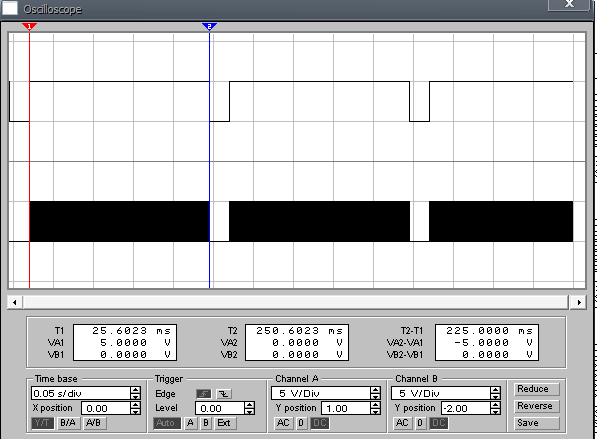This screenshot has height=439, width=597.
Task: Click Channel B 5 V/Div field
Action: [441, 393]
